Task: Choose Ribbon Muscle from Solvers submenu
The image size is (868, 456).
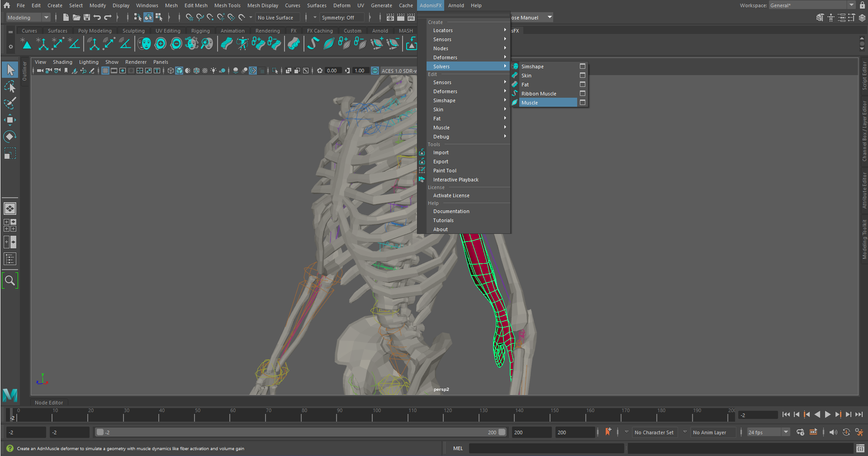Action: pos(544,94)
